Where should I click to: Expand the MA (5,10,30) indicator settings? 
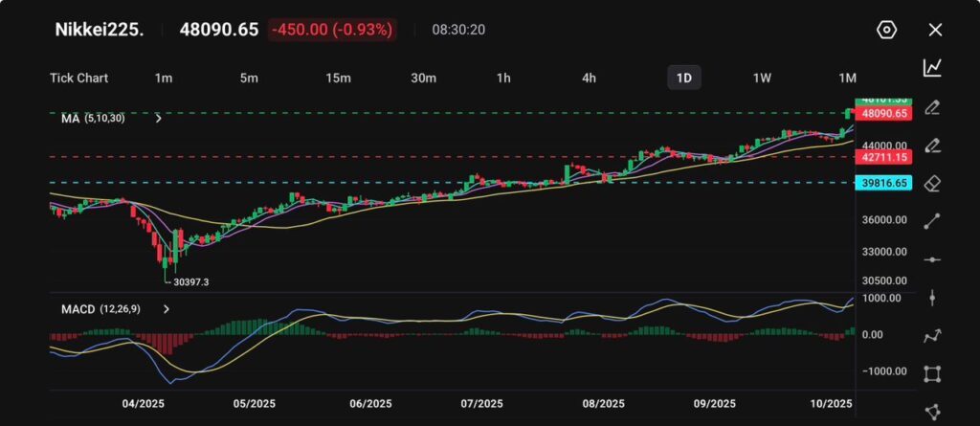(158, 119)
